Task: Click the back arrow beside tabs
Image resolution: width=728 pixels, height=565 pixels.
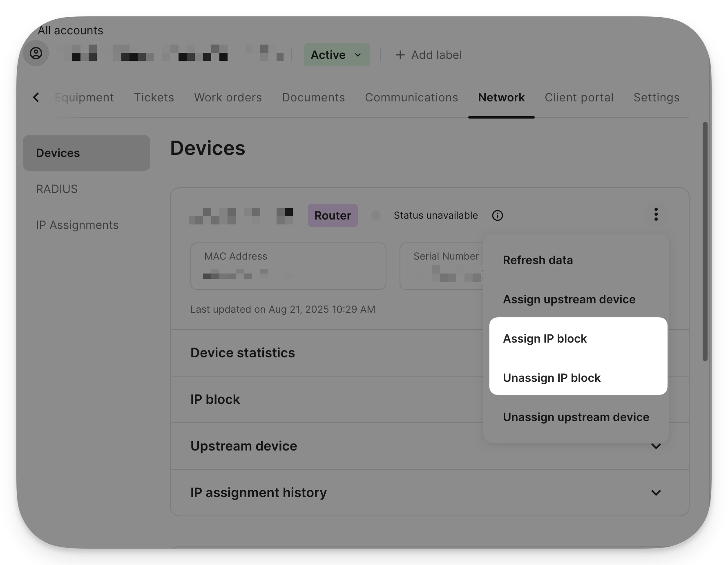Action: [x=36, y=97]
